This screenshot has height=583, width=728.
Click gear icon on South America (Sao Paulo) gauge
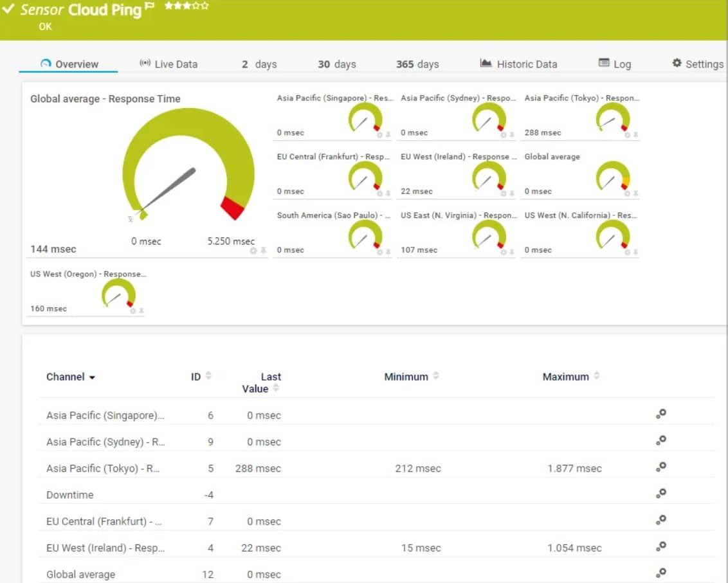380,252
